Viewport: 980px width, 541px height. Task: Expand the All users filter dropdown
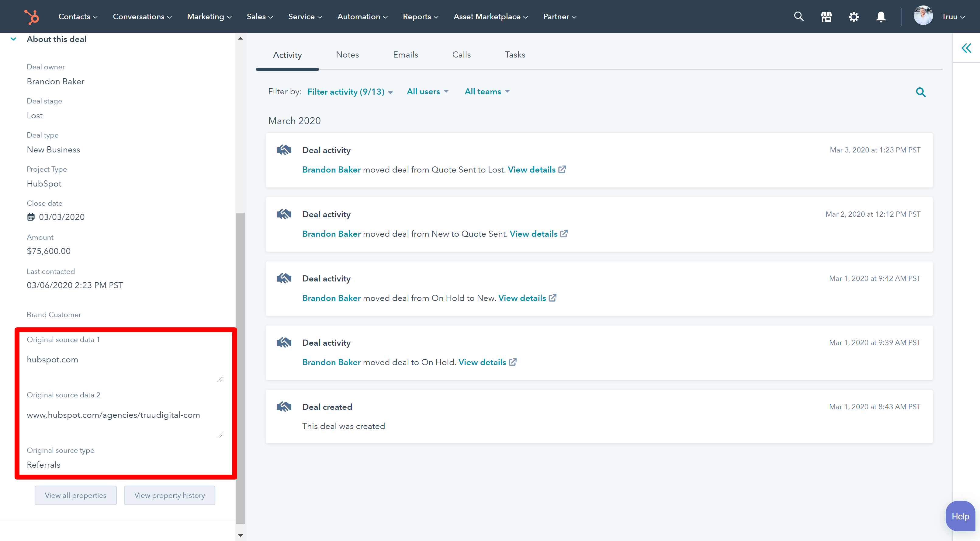pos(428,92)
